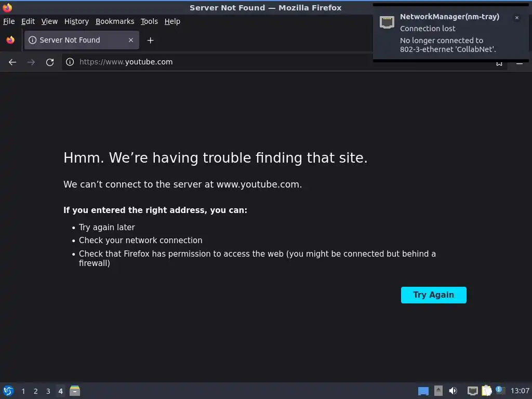Open the network manager tray icon

pyautogui.click(x=472, y=391)
